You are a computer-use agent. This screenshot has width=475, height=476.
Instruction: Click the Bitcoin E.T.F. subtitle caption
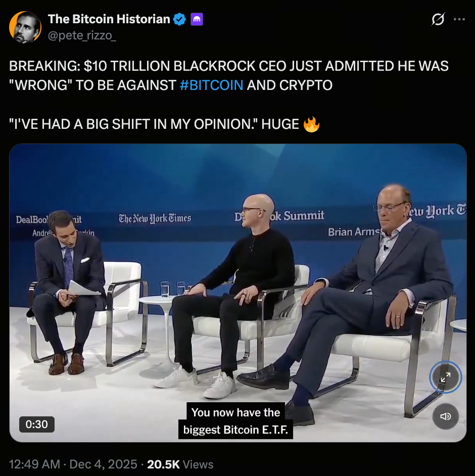coord(235,421)
